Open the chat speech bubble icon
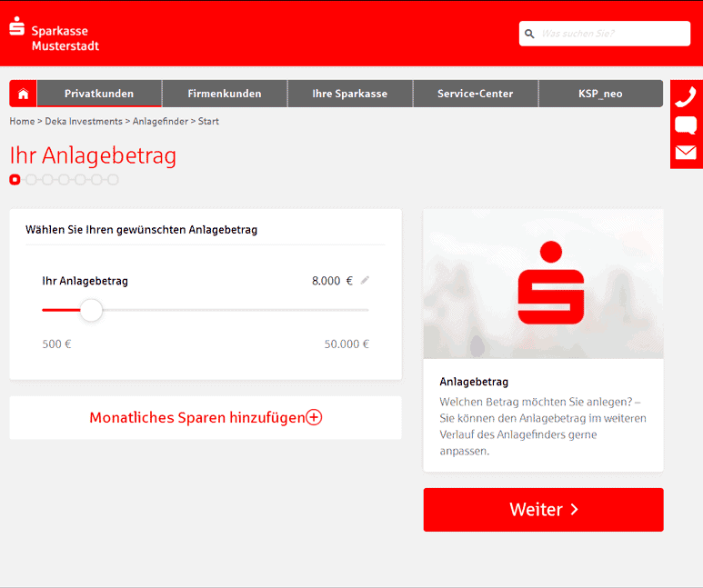The width and height of the screenshot is (703, 588). (686, 125)
